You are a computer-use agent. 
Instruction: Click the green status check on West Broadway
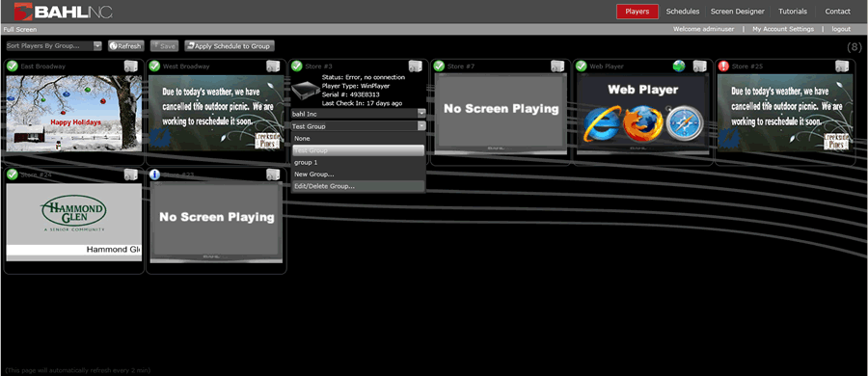[x=154, y=67]
